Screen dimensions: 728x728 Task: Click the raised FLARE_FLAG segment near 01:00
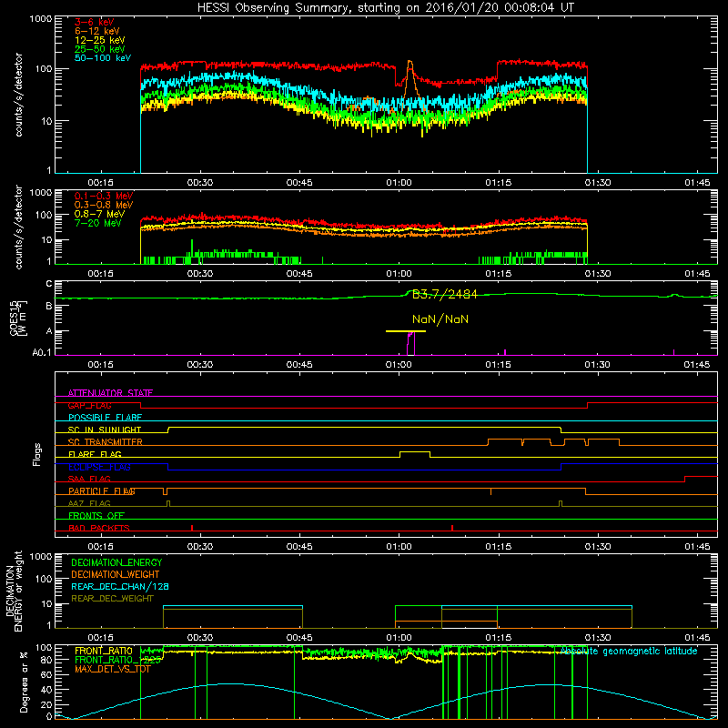pyautogui.click(x=415, y=451)
